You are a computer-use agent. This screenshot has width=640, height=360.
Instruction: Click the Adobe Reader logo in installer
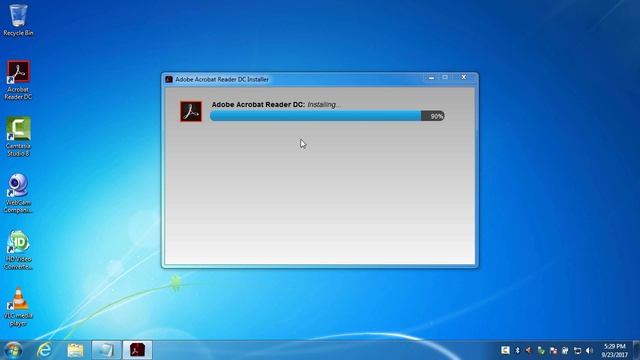coord(191,111)
